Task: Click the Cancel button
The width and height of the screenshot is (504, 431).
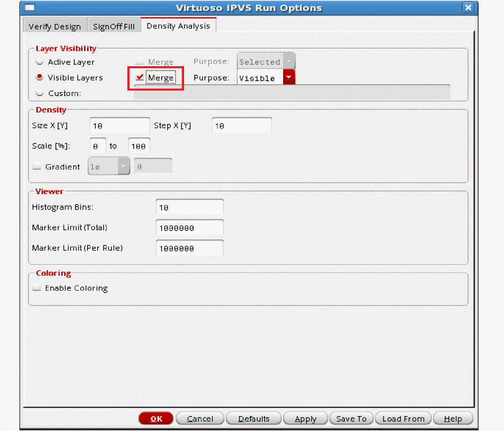Action: tap(200, 418)
